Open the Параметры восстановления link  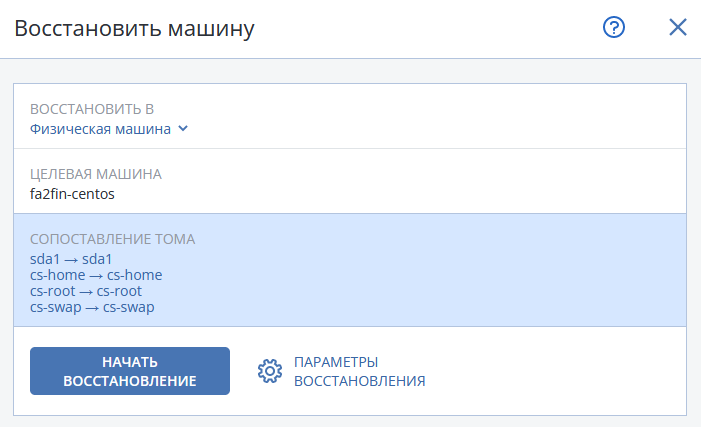tap(359, 371)
